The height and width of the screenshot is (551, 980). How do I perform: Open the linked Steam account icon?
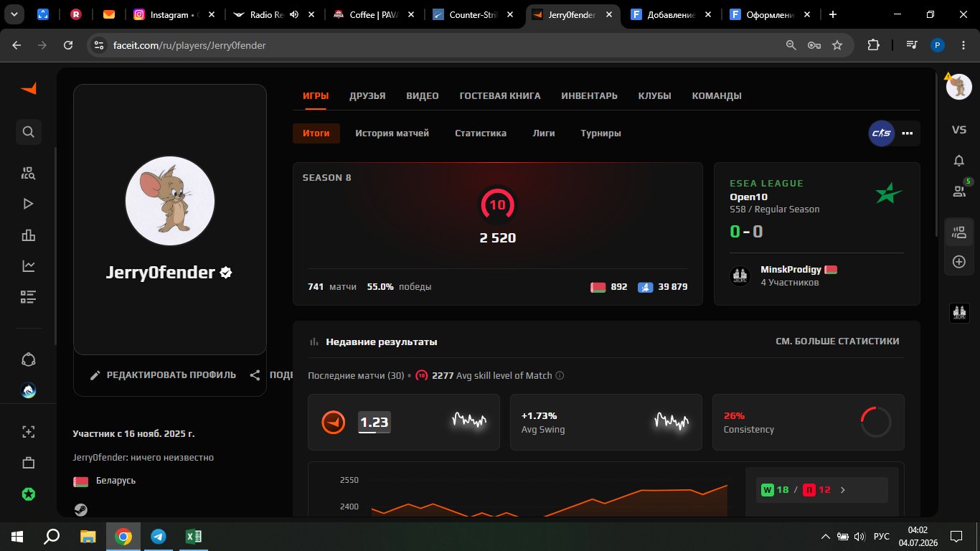(x=80, y=509)
